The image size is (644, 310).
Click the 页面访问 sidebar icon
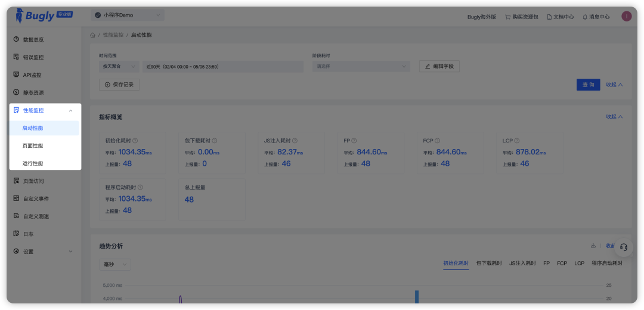[x=17, y=181]
